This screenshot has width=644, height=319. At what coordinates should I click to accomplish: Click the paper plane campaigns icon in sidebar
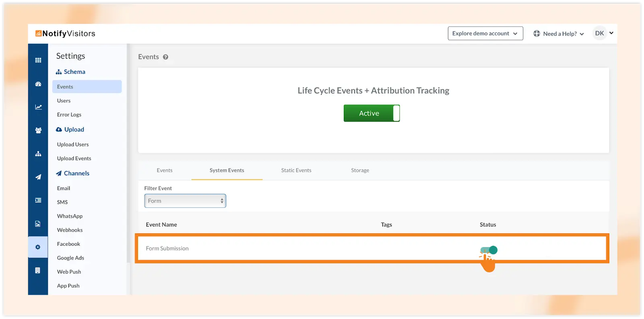click(38, 177)
